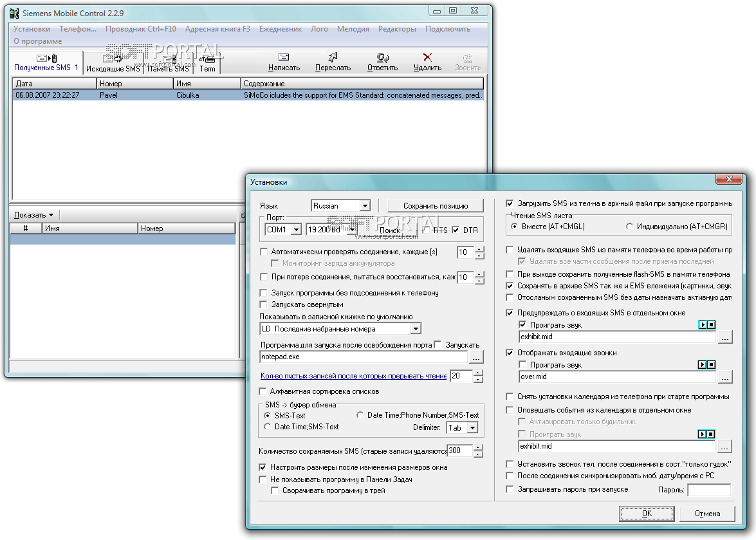The image size is (756, 540).
Task: Increase stored SMS quantity above 300
Action: click(478, 448)
